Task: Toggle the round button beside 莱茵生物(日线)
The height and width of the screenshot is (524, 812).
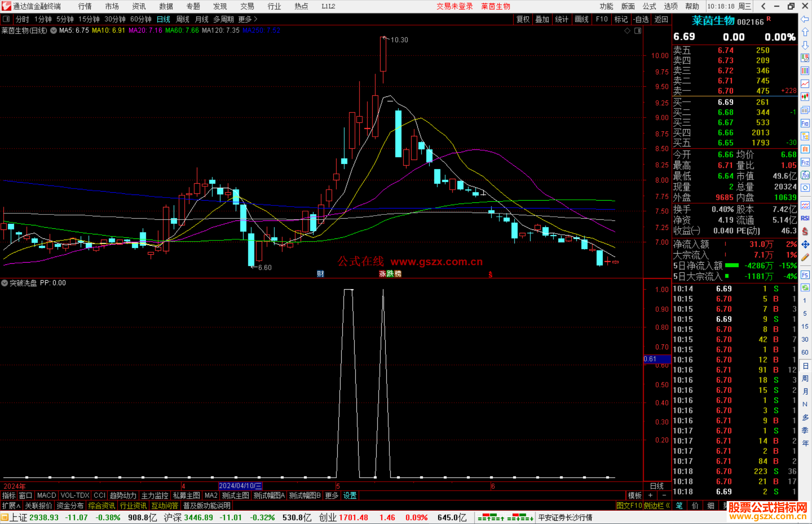Action: coord(53,30)
